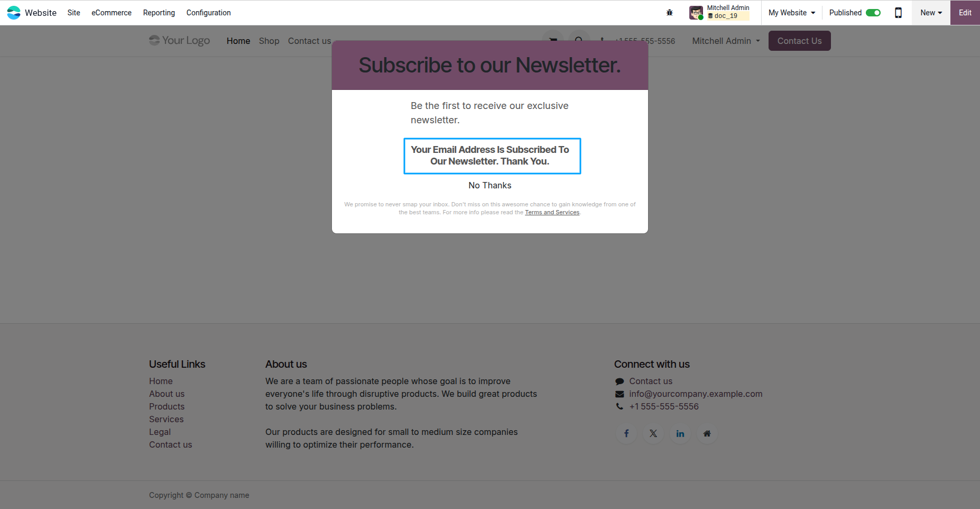The height and width of the screenshot is (509, 980).
Task: Click the 'About us' footer column heading
Action: [286, 364]
